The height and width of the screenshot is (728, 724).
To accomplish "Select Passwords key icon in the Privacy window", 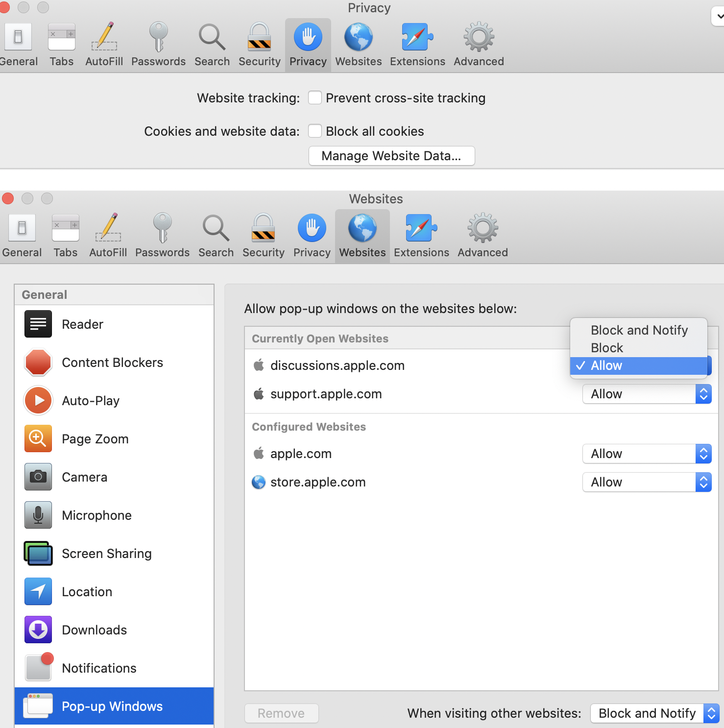I will (159, 45).
